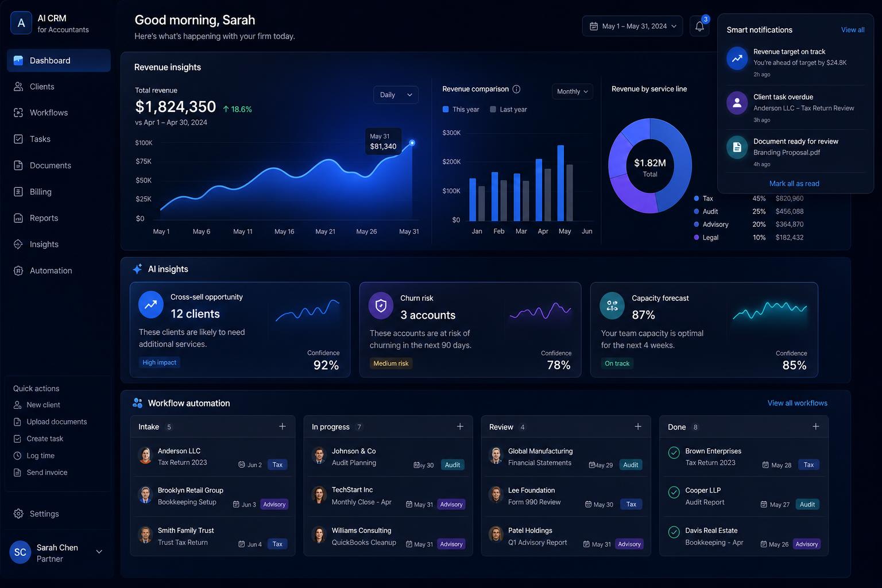Click Mark all as read
Viewport: 882px width, 588px height.
[x=794, y=184]
